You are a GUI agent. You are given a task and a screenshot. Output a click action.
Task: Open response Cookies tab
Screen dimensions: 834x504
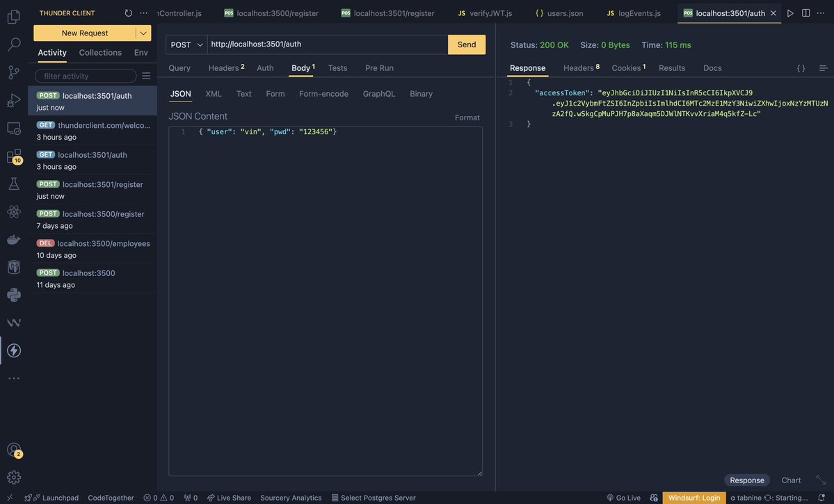pyautogui.click(x=628, y=68)
